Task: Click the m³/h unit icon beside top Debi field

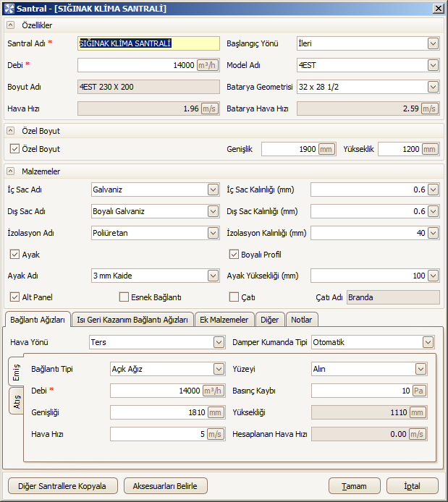Action: point(207,65)
